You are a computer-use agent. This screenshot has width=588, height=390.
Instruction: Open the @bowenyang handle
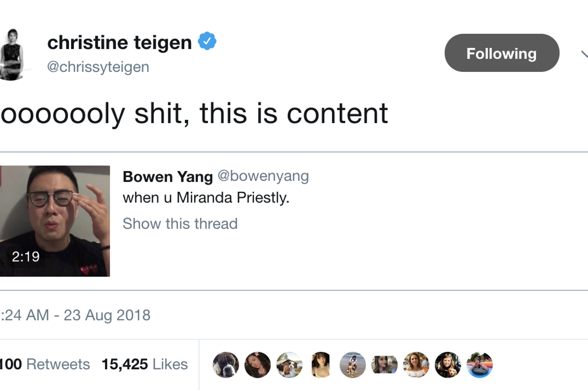pyautogui.click(x=263, y=176)
